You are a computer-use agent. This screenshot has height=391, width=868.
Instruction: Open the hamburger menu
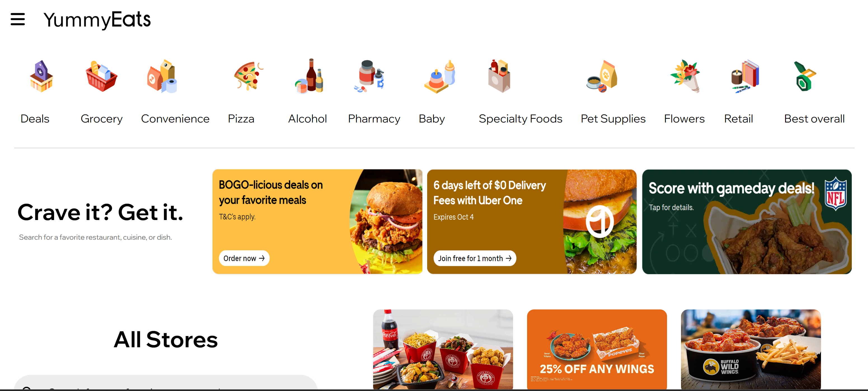coord(18,19)
